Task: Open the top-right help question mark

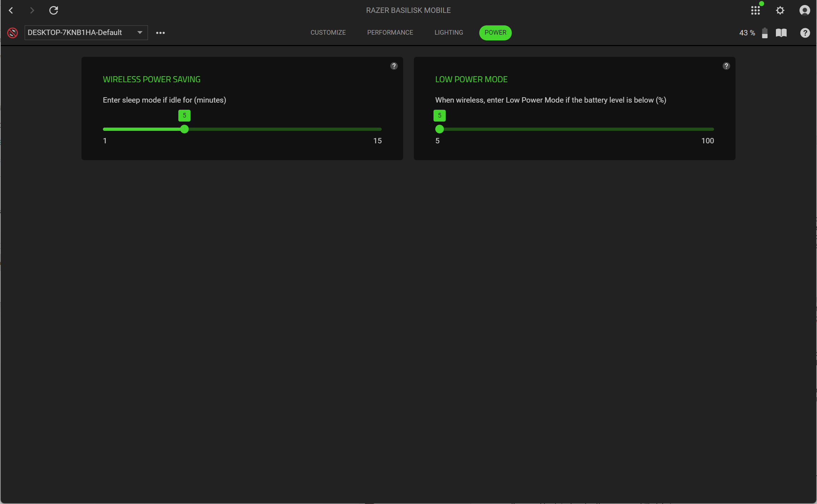Action: (805, 33)
